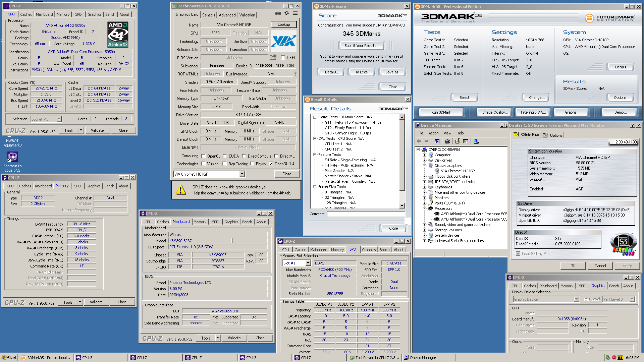The image size is (644, 362).
Task: Click the Run 3DMark button
Action: coord(441,112)
